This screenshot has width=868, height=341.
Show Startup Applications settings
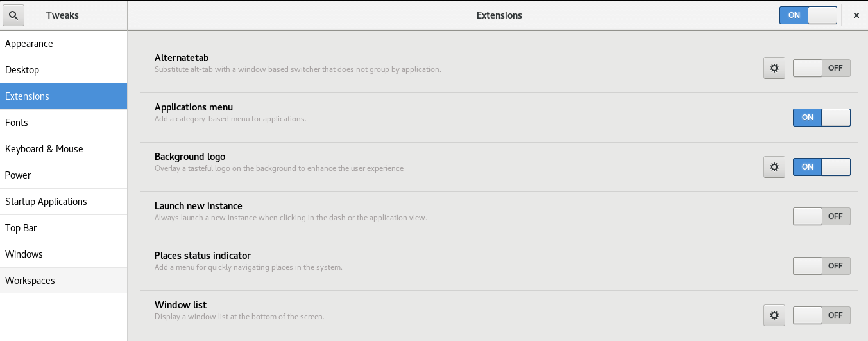click(64, 202)
